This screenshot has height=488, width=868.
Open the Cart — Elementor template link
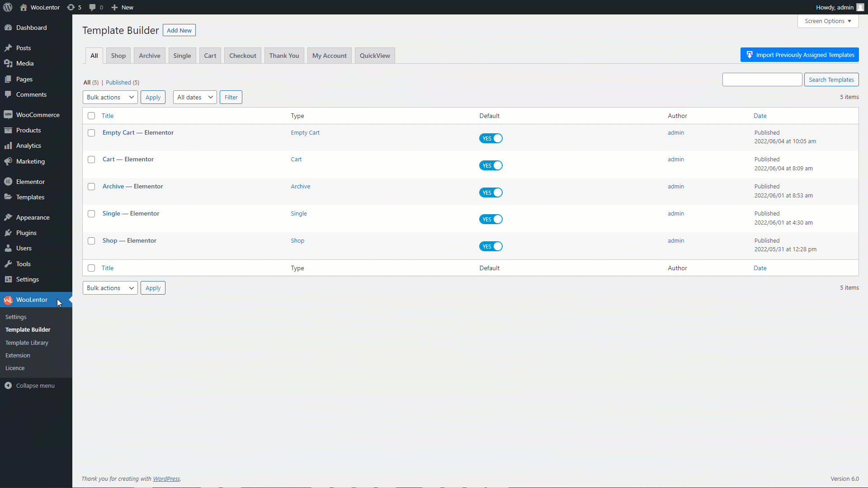108,159
